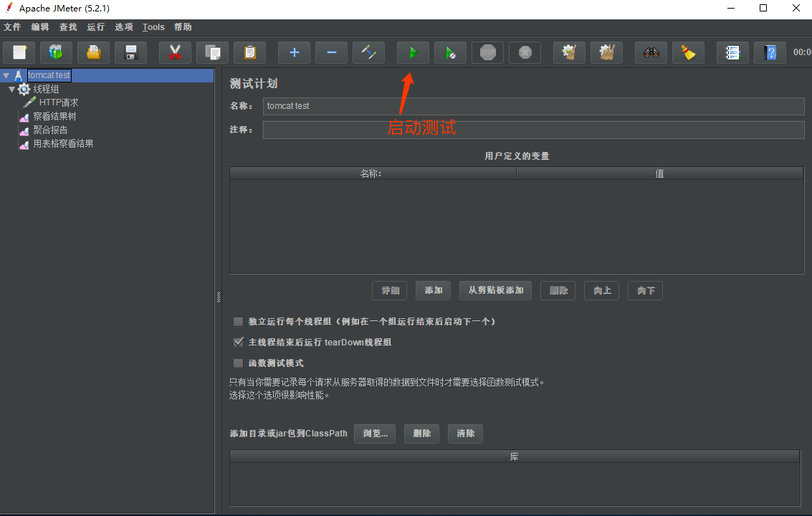Click the Save test plan floppy icon
Screen dimensions: 812x516
pos(130,52)
